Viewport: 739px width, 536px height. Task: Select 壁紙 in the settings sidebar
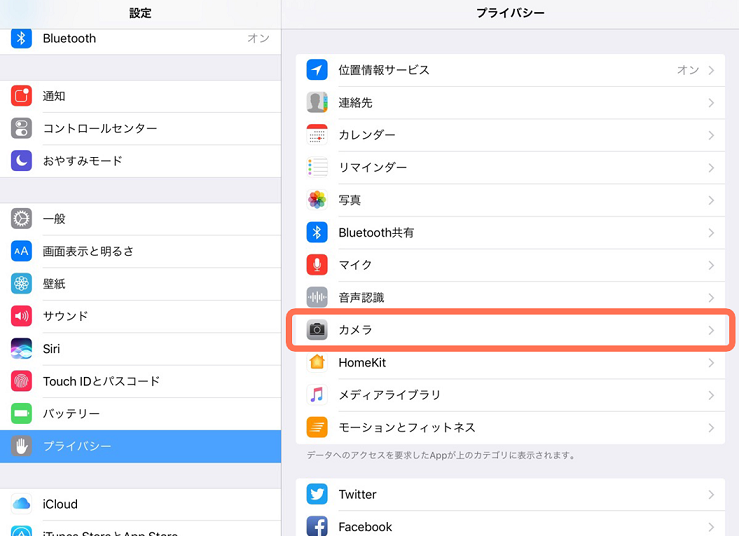point(140,284)
